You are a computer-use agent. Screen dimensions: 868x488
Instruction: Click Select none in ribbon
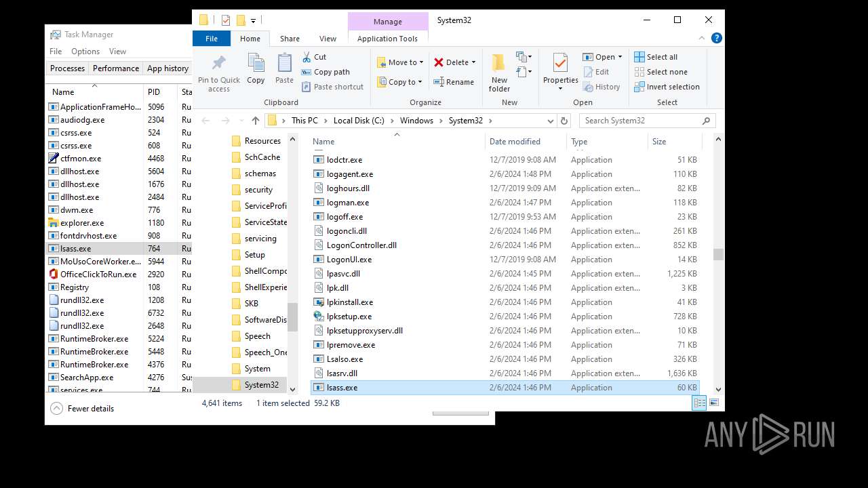[x=660, y=72]
